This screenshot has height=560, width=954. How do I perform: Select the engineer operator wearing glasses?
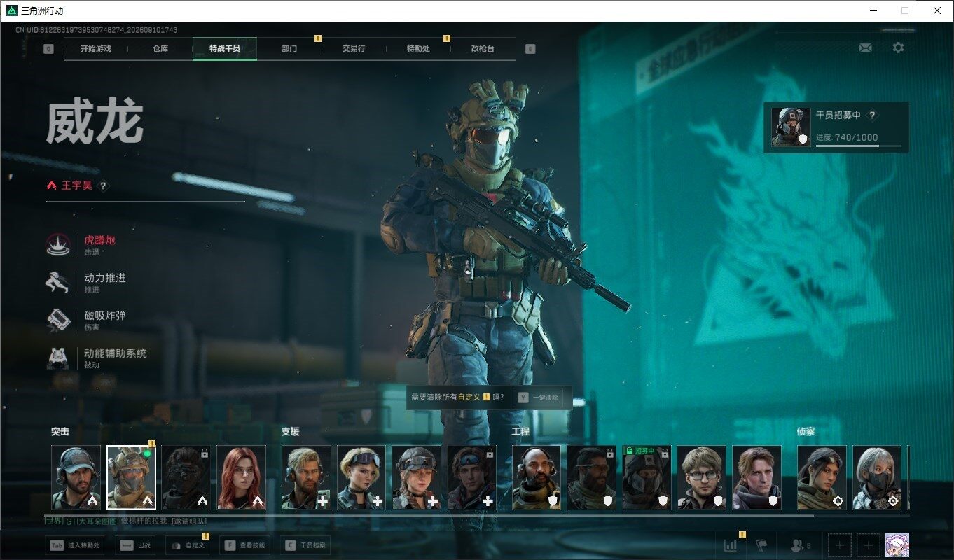702,477
